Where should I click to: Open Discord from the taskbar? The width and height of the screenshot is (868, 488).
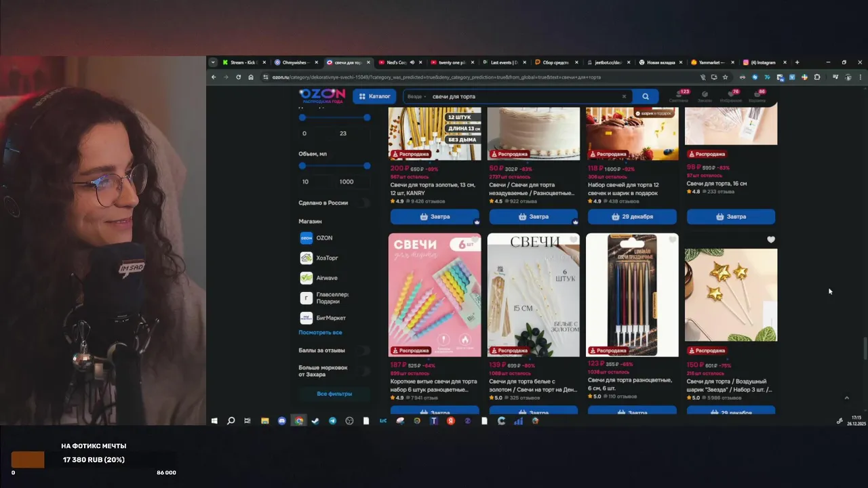click(282, 421)
